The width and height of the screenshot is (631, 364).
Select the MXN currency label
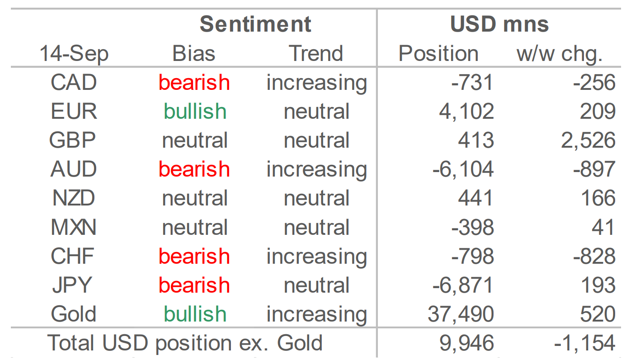coord(74,227)
